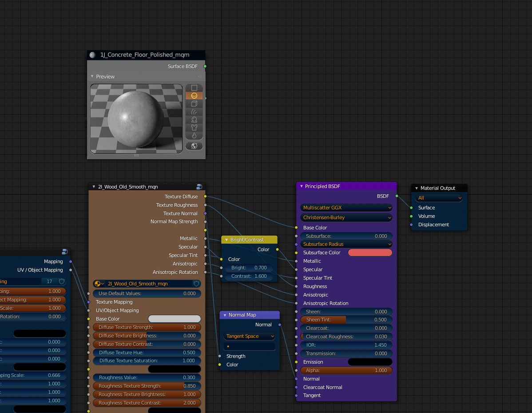Click the material preview sphere thumbnail
532x413 pixels.
point(136,119)
